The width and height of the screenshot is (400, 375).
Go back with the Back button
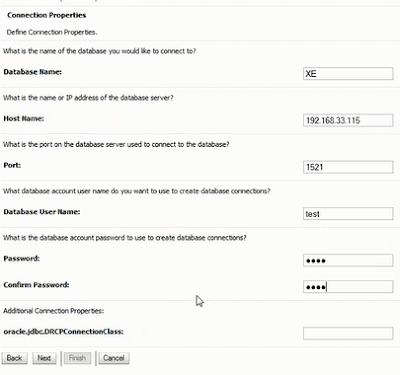14,358
